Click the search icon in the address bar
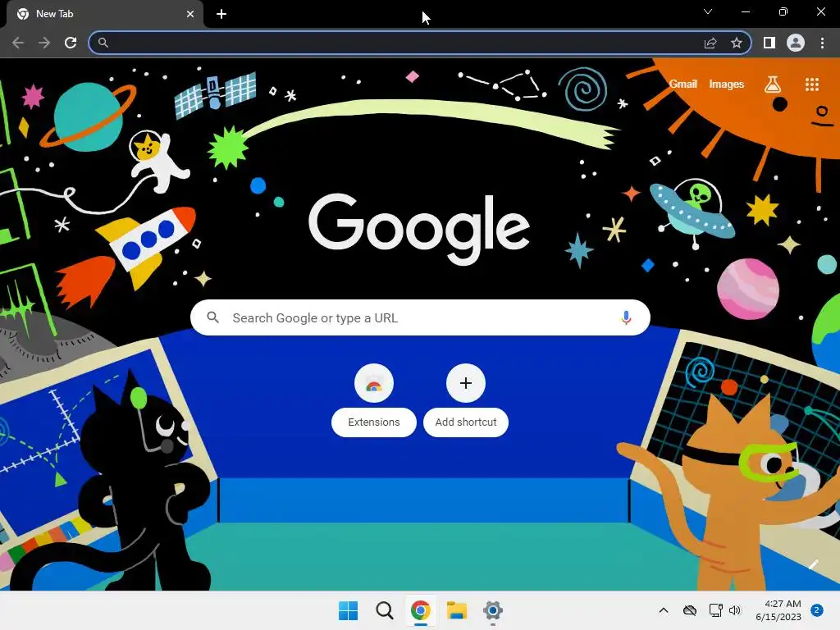840x630 pixels. tap(103, 43)
